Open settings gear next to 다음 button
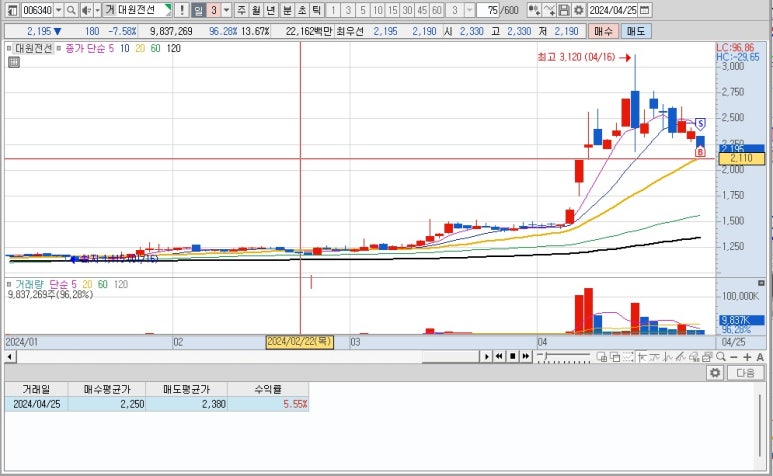Screen dimensions: 773x476 click(x=715, y=373)
